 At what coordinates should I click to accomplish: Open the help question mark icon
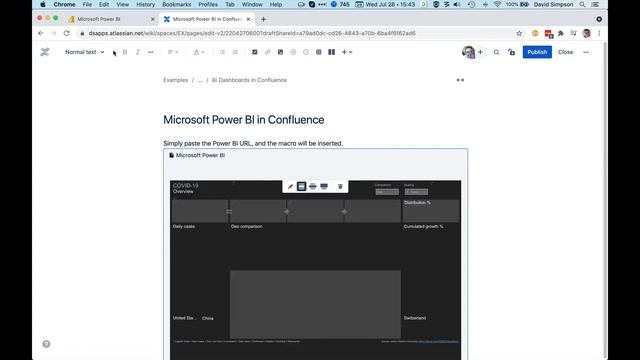tap(46, 344)
